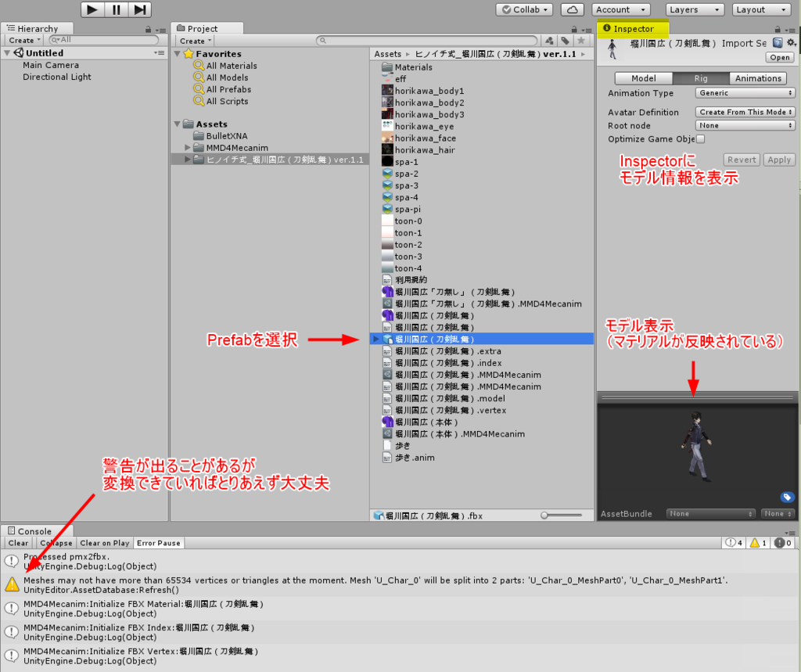
Task: Click the Console Clear button
Action: (x=18, y=543)
